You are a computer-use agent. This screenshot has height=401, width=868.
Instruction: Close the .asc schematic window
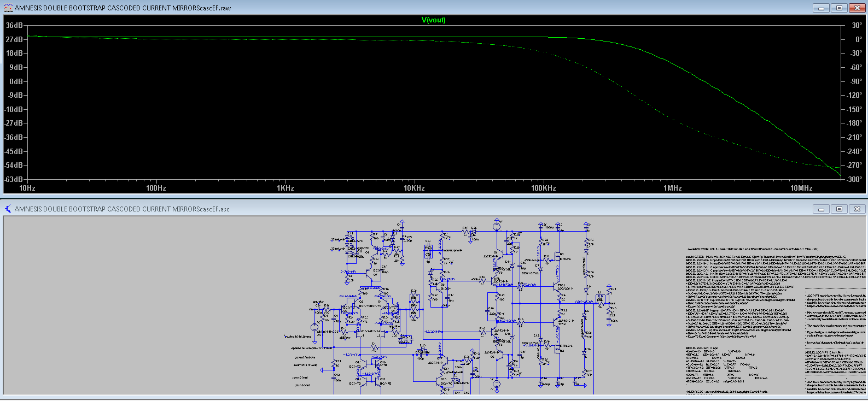857,209
